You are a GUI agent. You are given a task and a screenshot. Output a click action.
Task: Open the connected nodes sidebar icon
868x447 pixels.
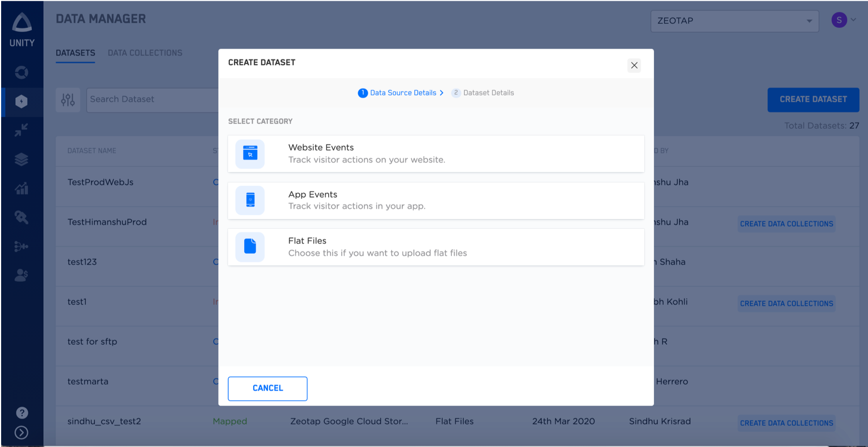[22, 247]
